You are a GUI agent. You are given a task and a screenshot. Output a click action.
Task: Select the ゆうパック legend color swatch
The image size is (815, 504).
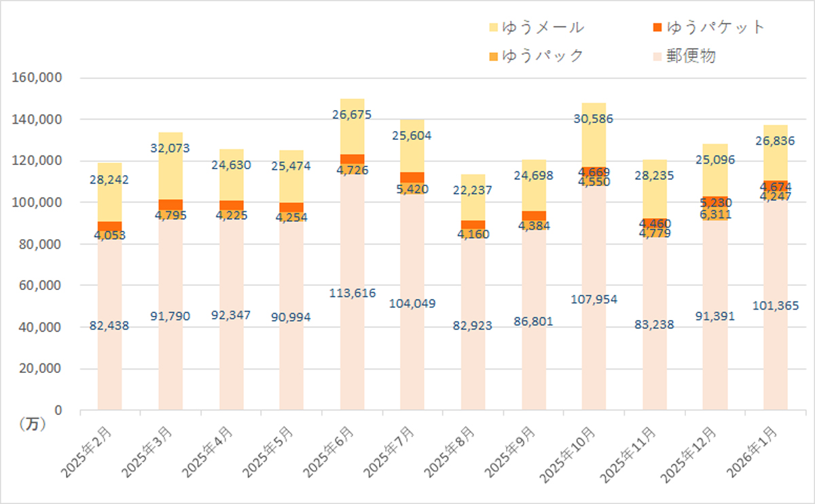(x=493, y=56)
